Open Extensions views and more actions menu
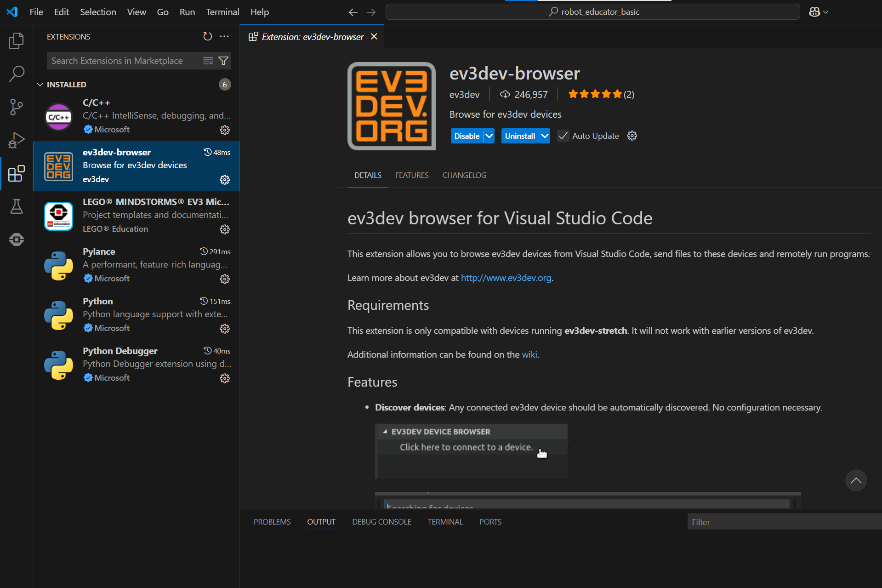 (224, 36)
